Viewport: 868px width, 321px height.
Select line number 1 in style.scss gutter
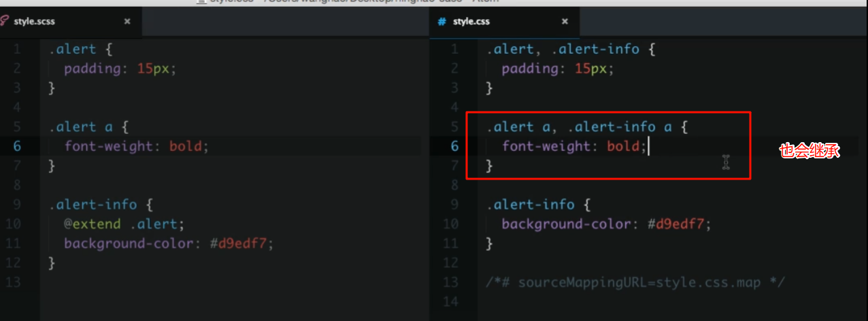point(16,49)
